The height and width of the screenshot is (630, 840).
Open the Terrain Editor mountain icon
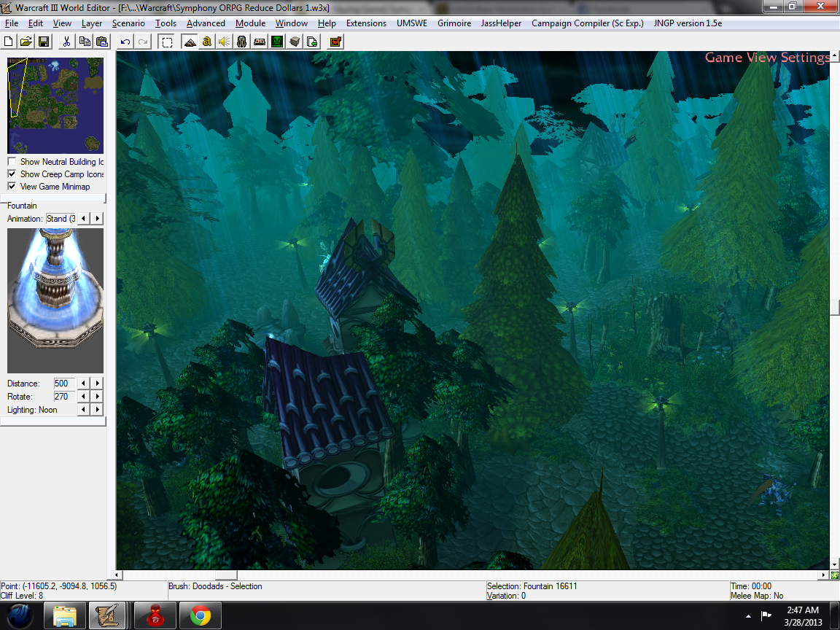point(190,42)
